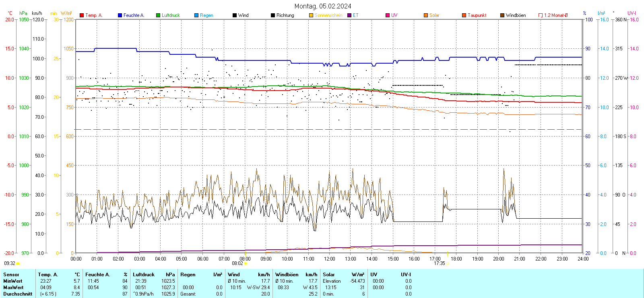
Task: Toggle the 1.2 Monat-Ø legend box
Action: (541, 15)
